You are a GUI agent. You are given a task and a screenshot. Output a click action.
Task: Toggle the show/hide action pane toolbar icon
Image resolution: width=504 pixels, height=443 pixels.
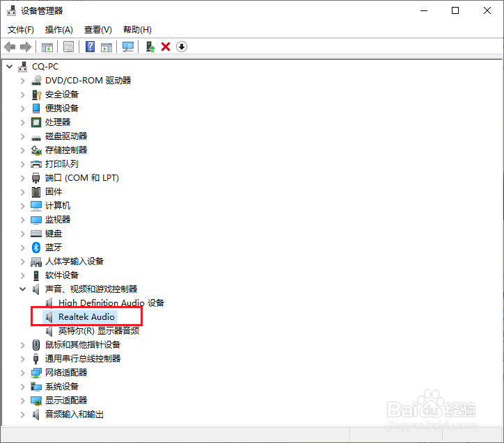pos(107,47)
